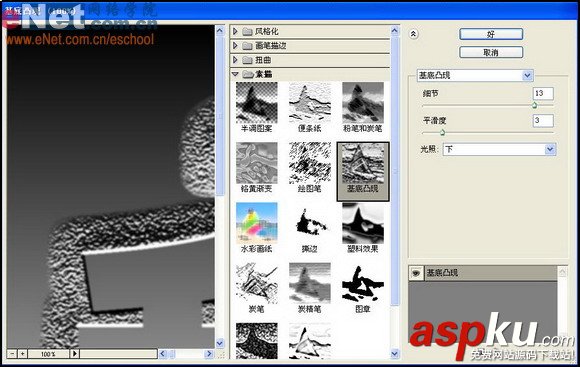
Task: Cancel with the 取消 button
Action: click(x=491, y=52)
